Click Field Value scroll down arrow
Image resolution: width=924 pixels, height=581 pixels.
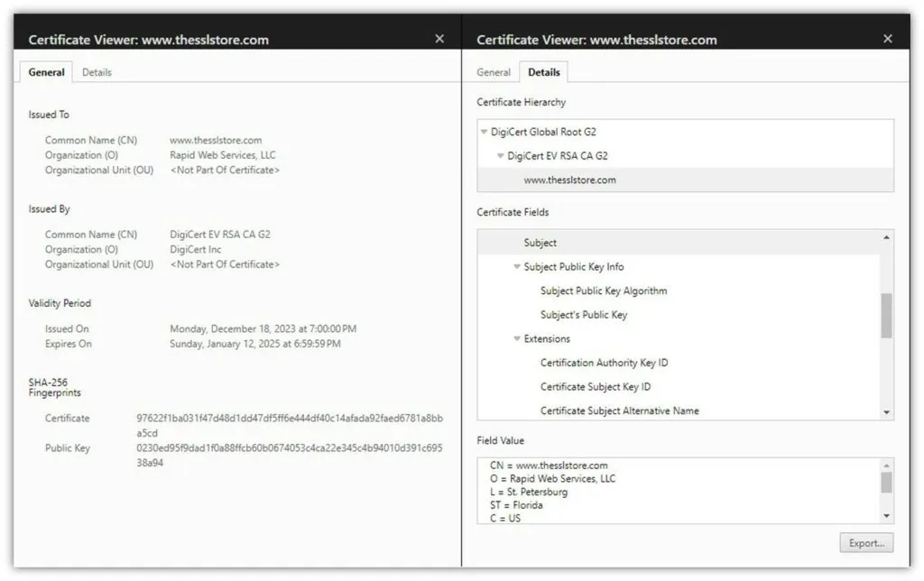pos(886,517)
